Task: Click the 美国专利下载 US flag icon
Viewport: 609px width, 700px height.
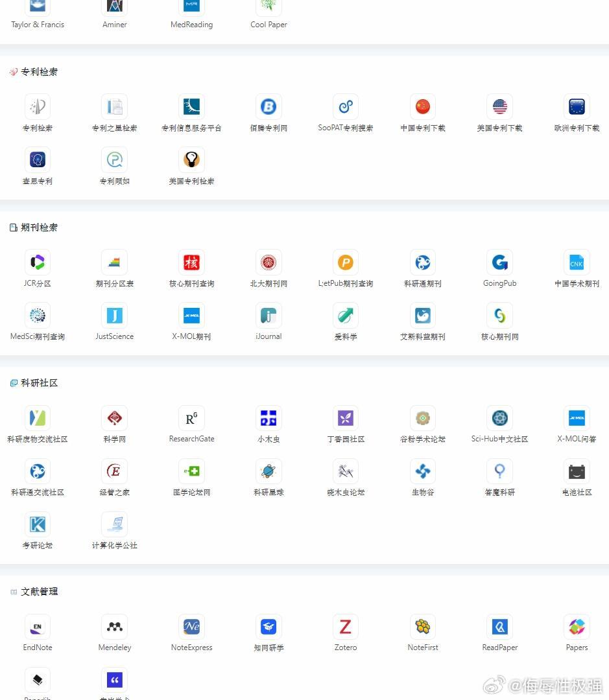Action: coord(500,107)
